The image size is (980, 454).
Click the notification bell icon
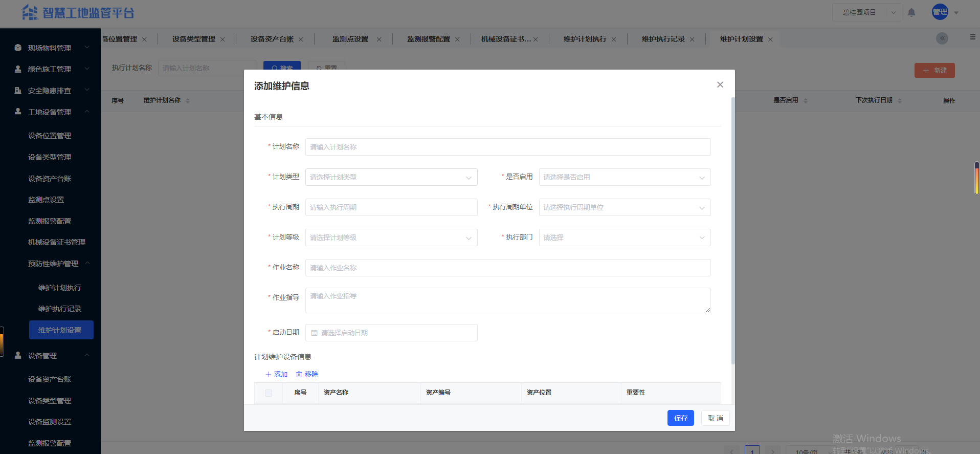point(911,12)
